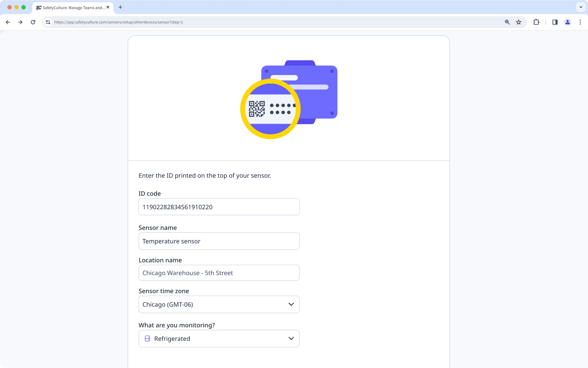The height and width of the screenshot is (368, 588).
Task: Open the browser extensions puzzle icon
Action: point(536,22)
